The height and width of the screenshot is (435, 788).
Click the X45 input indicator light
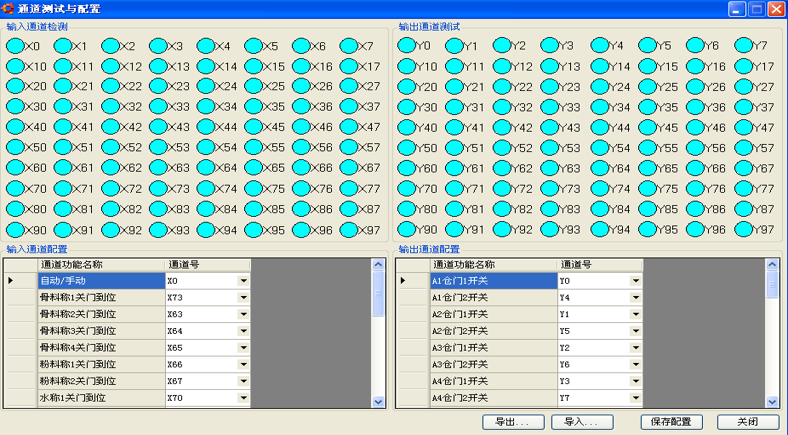[253, 127]
